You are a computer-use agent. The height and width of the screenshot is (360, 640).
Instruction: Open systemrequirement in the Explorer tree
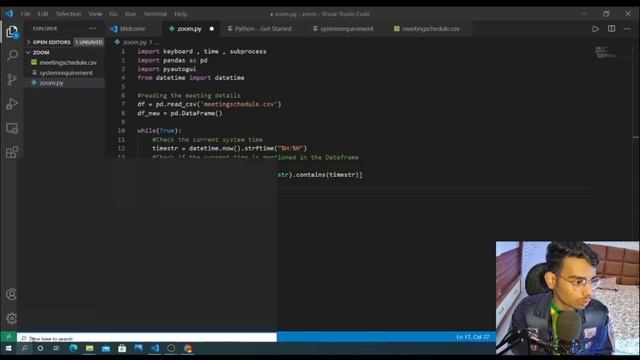tap(66, 73)
